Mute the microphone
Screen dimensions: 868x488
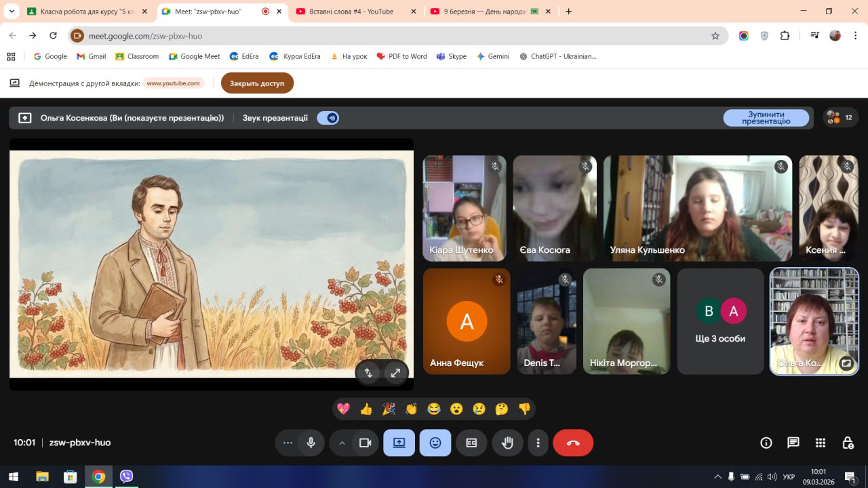pos(311,443)
